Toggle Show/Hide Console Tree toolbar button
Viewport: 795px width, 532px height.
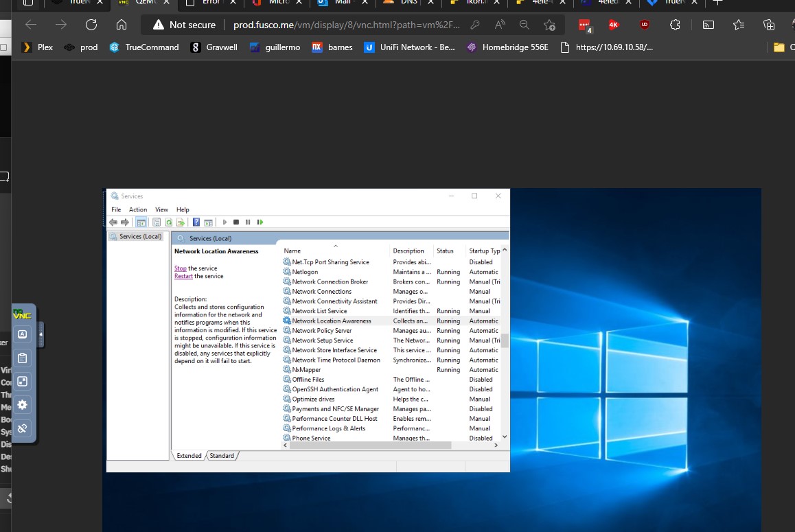click(x=141, y=222)
